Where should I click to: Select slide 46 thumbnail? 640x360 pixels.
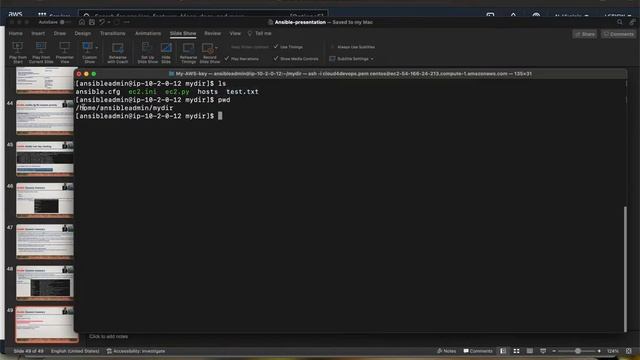44,200
